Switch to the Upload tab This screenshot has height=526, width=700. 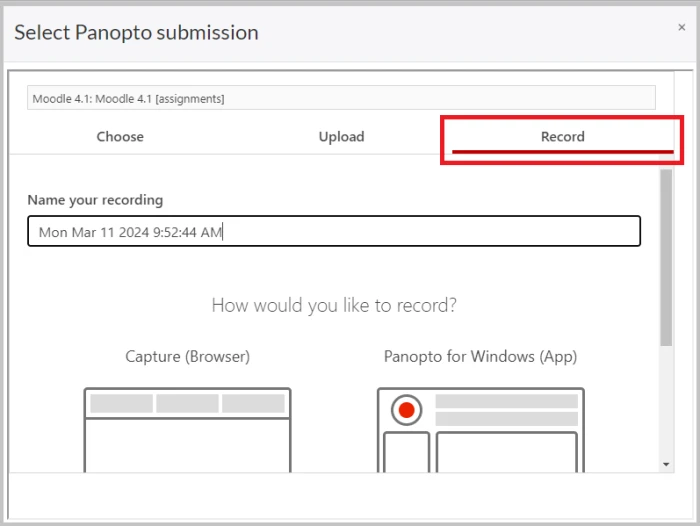point(341,137)
